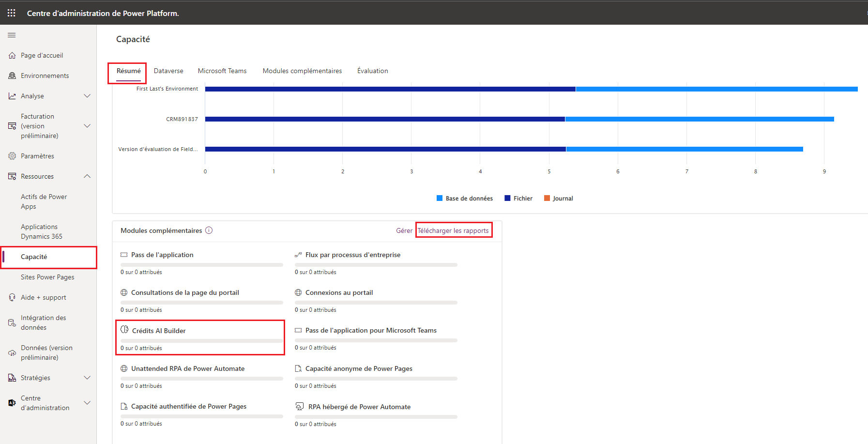Expand the Centre d'administration chevron

(87, 403)
